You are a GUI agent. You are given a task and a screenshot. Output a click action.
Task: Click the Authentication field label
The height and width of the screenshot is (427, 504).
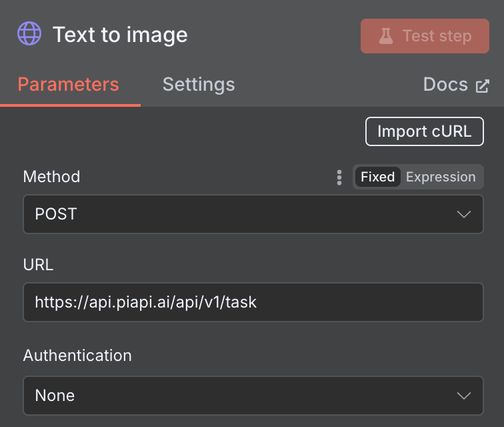[x=77, y=356]
